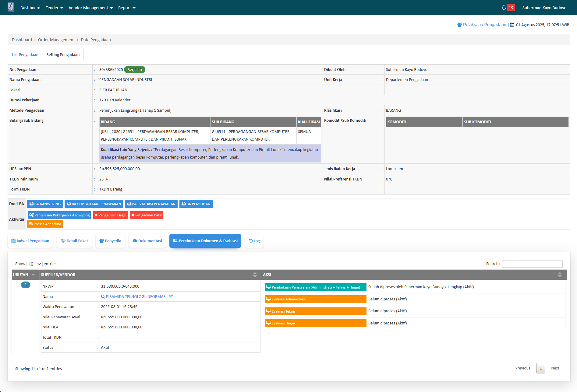Image resolution: width=577 pixels, height=392 pixels.
Task: Open the Log tab
Action: (254, 241)
